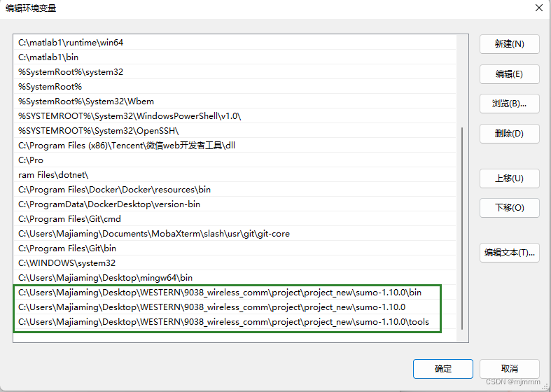
Task: Select C:\WINDOWS\system32 entry
Action: [235, 263]
